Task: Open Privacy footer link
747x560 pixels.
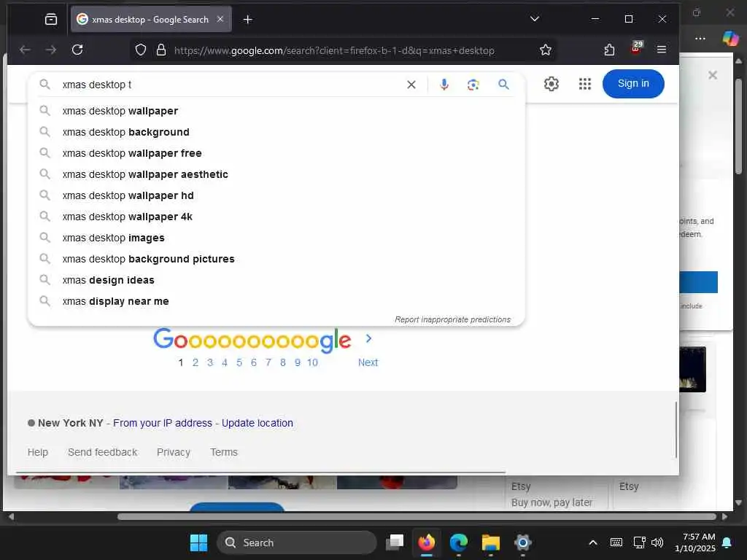Action: click(x=174, y=452)
